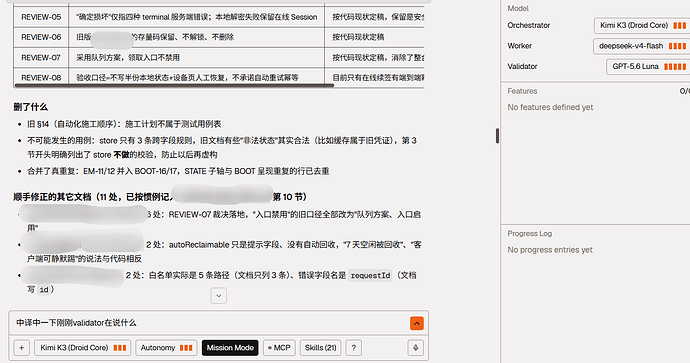Screen dimensions: 690x363
Task: Click the heading 删了什么
Action: [30, 107]
